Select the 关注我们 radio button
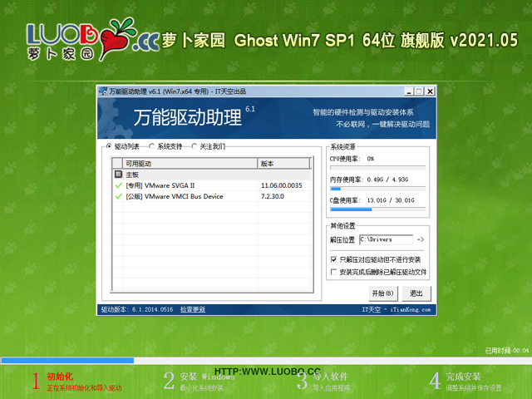The height and width of the screenshot is (399, 532). [x=194, y=146]
